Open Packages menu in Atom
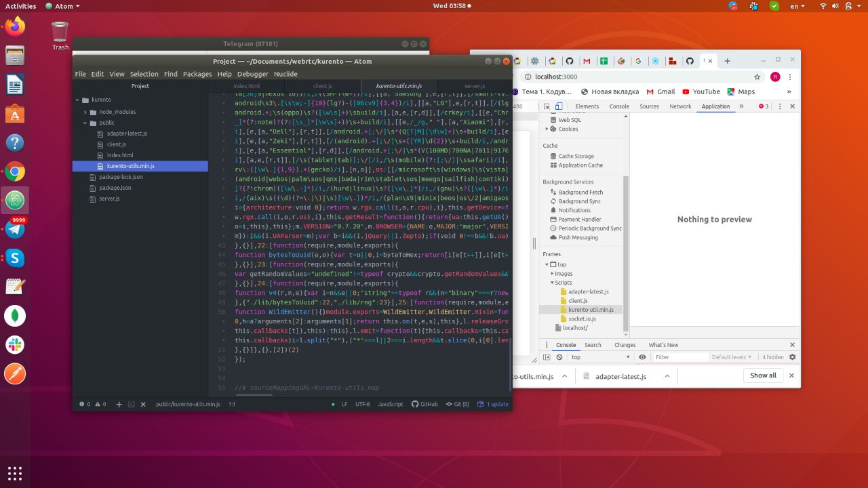 coord(197,74)
